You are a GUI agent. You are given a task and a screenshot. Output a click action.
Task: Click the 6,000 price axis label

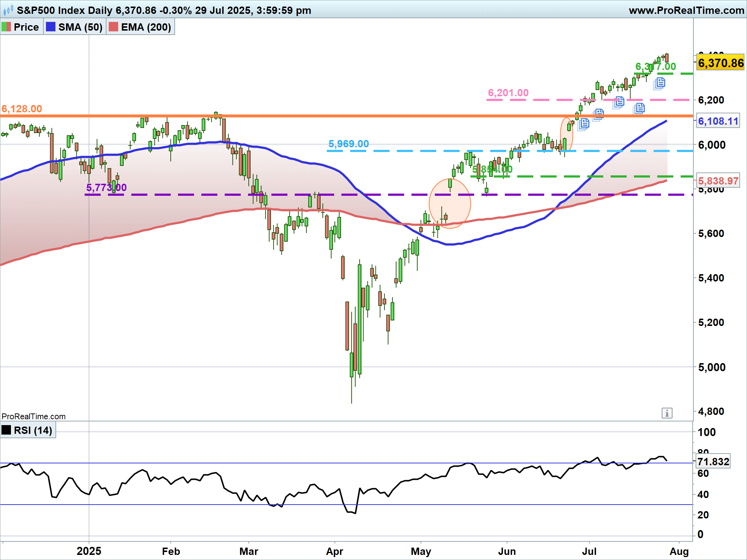(x=712, y=145)
